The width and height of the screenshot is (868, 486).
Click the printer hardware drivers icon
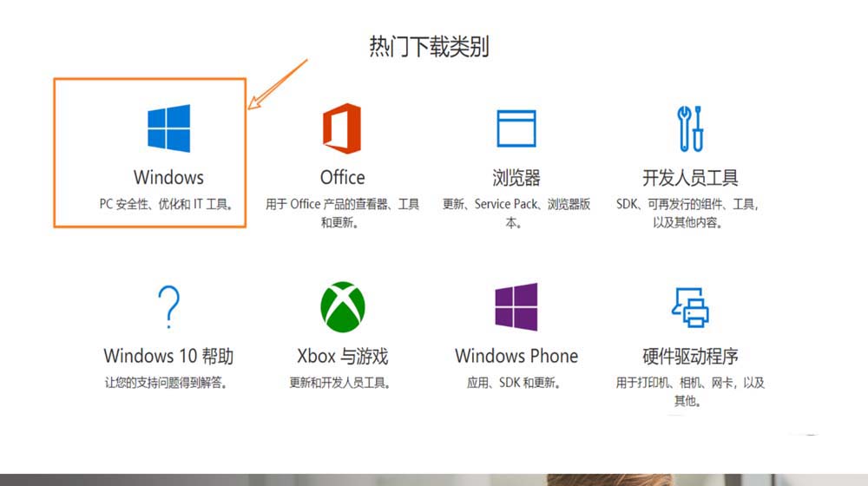[690, 307]
